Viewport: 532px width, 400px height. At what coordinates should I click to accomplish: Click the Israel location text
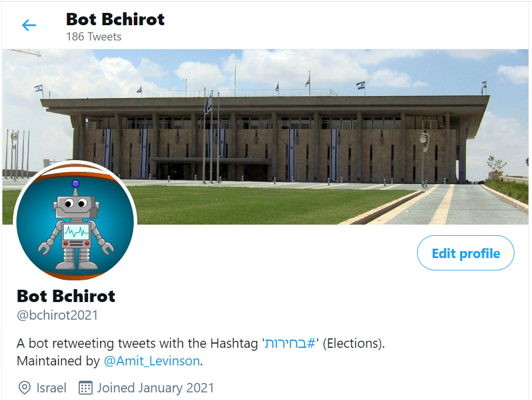click(52, 388)
